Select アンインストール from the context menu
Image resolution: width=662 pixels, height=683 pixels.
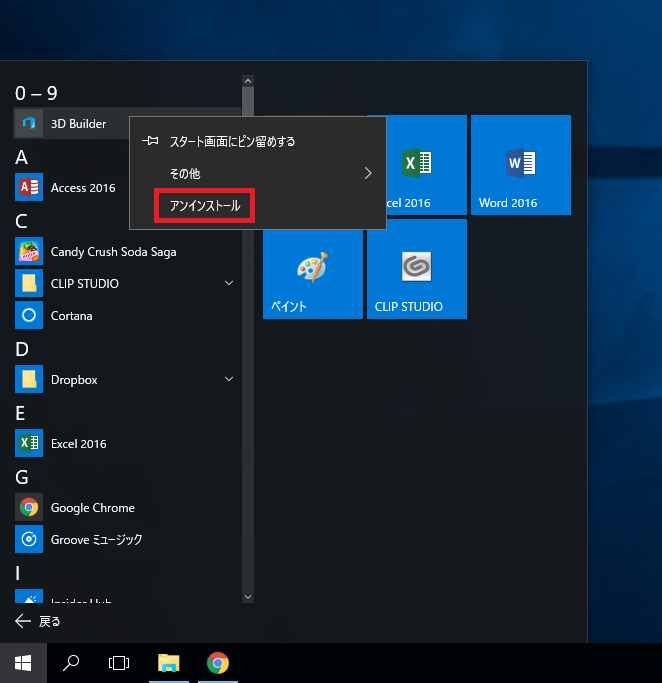205,206
